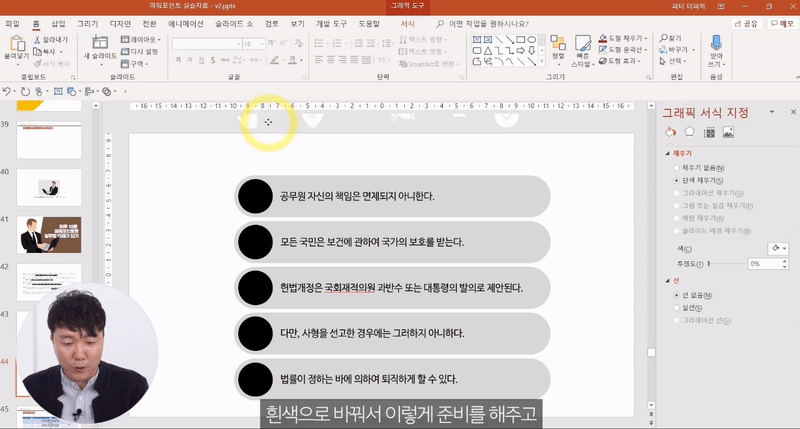Open the 서식 (Format) graphics tools tab

pyautogui.click(x=407, y=24)
